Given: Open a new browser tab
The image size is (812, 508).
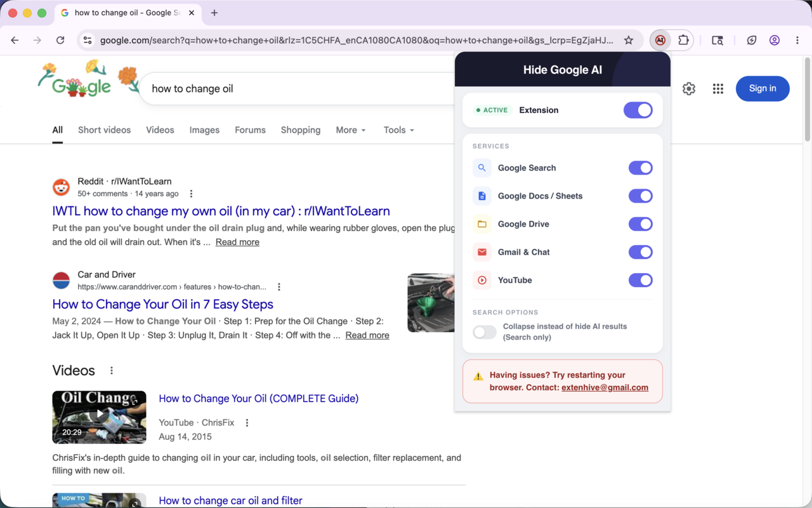Looking at the screenshot, I should (x=214, y=13).
